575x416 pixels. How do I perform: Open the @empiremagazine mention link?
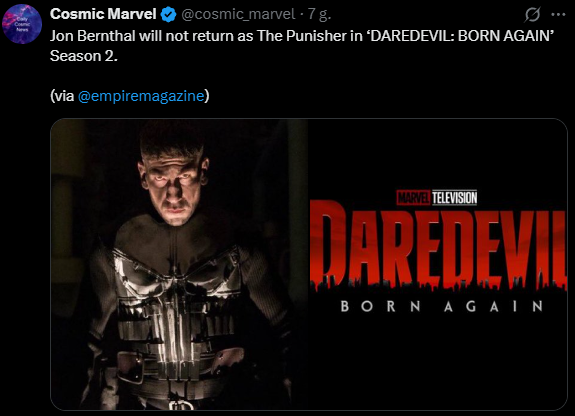[x=141, y=96]
